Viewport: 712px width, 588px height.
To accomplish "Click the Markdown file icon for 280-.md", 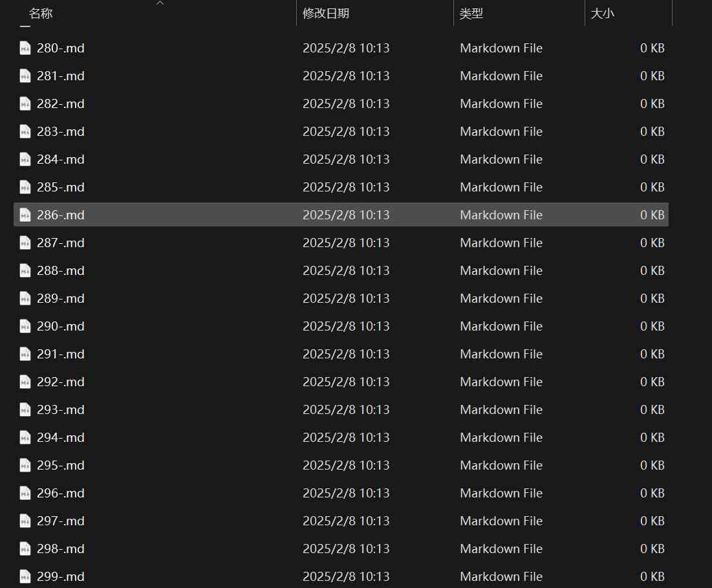I will [x=25, y=49].
